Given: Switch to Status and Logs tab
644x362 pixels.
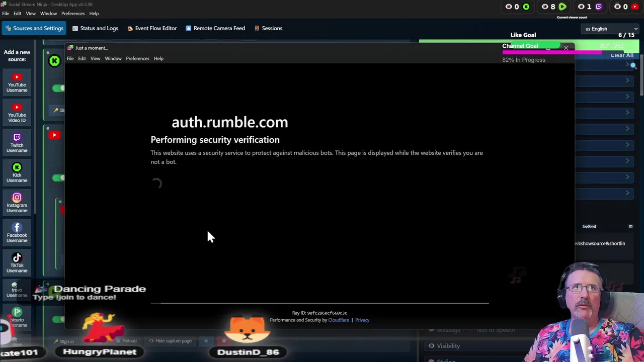Looking at the screenshot, I should [x=95, y=28].
